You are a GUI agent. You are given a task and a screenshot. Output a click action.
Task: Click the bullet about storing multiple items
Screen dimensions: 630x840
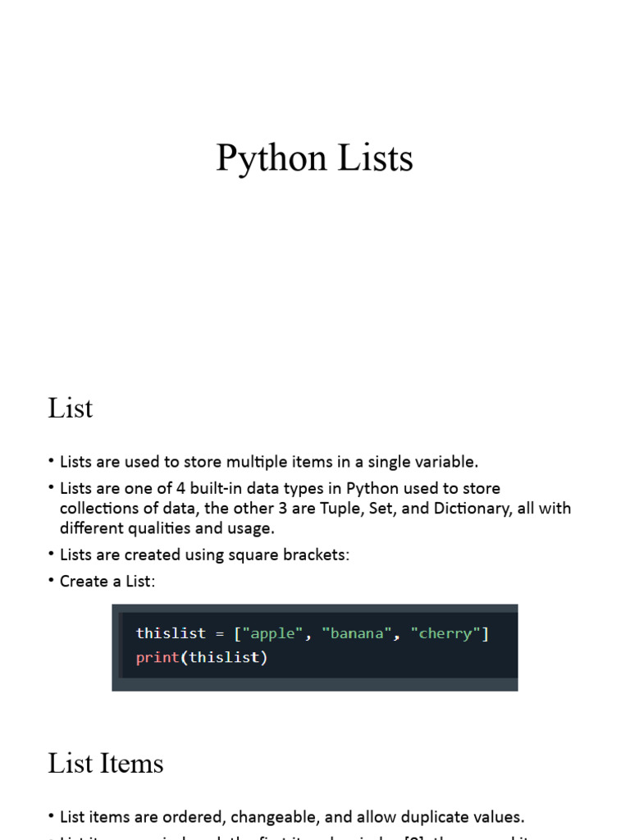pos(268,462)
